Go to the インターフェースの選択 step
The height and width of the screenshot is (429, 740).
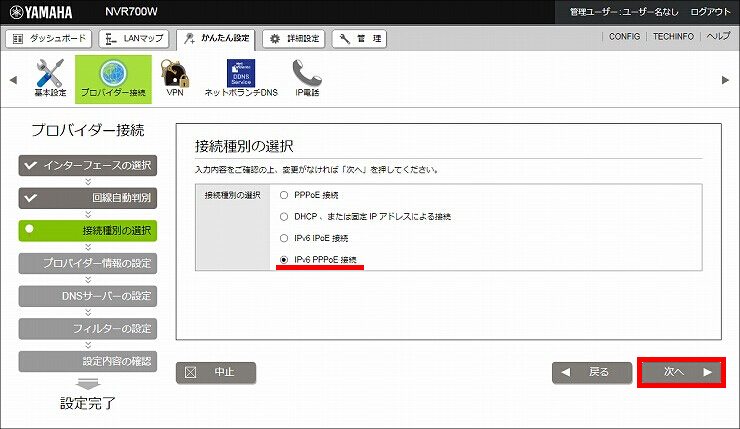[88, 166]
